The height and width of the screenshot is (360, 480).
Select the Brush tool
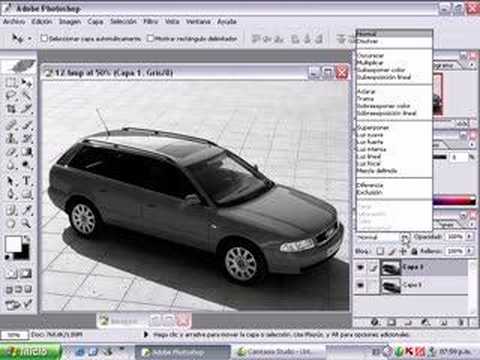coord(27,125)
